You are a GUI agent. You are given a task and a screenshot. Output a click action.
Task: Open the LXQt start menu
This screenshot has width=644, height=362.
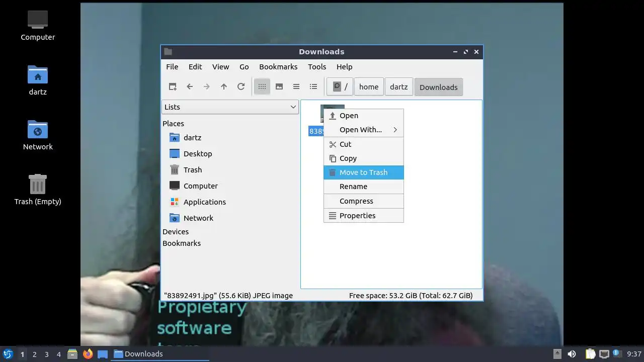(x=8, y=354)
